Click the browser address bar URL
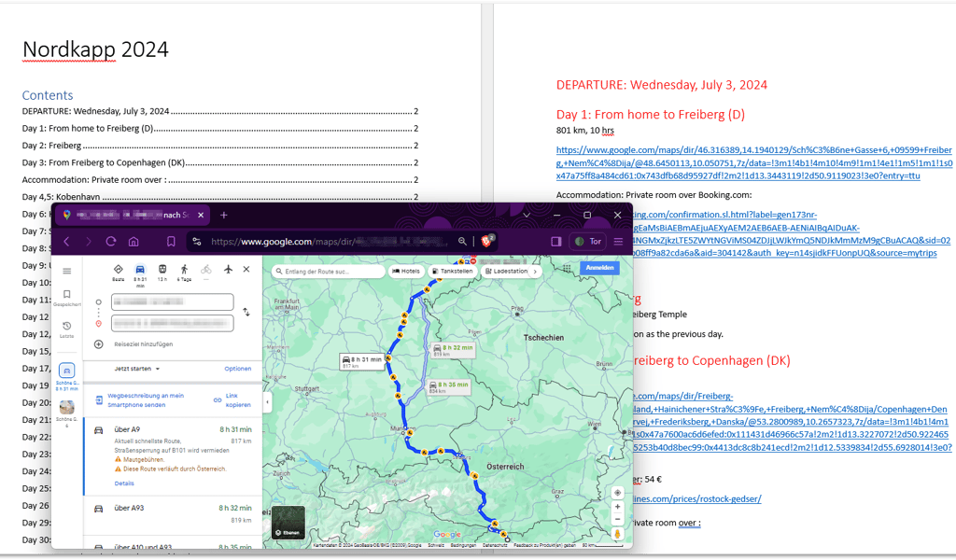Screen dimensions: 956x560 (330, 242)
